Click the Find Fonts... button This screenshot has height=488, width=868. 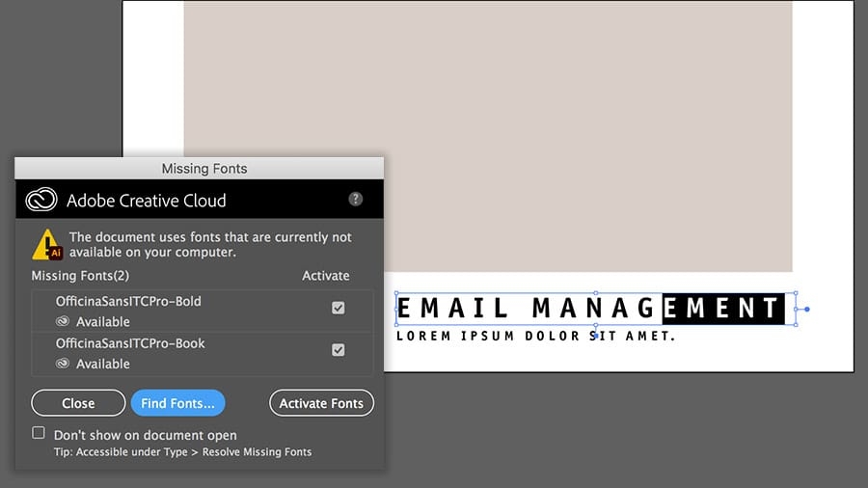tap(177, 403)
